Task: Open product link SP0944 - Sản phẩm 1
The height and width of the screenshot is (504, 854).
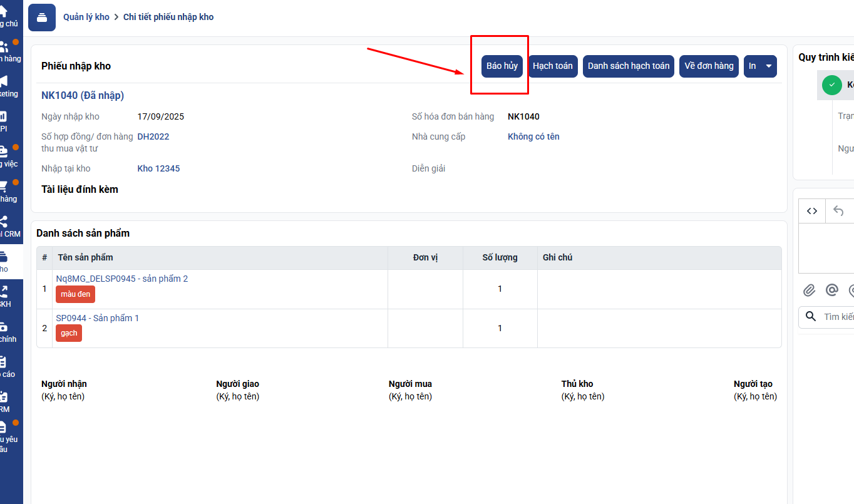Action: coord(98,318)
